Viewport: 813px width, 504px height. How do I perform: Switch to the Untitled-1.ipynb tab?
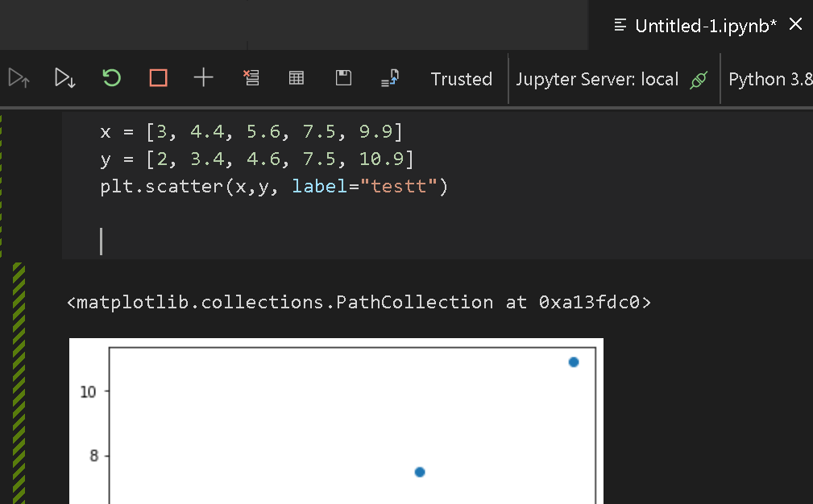click(x=706, y=26)
